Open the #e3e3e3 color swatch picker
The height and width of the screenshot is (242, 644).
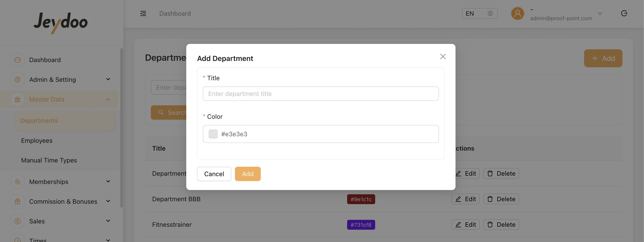213,134
